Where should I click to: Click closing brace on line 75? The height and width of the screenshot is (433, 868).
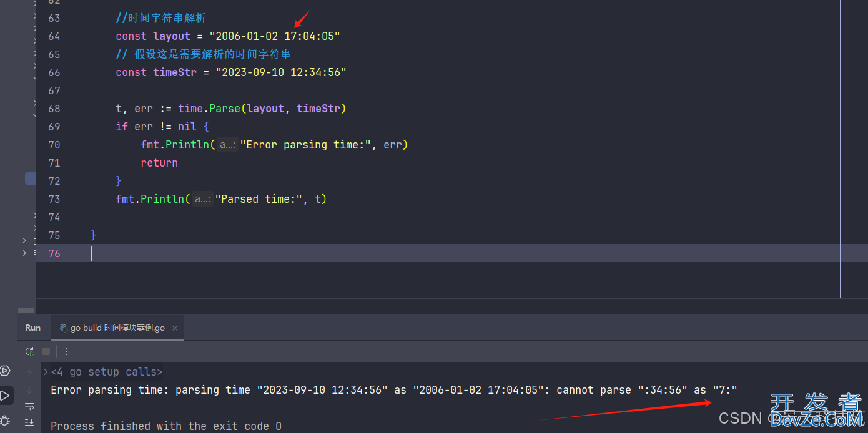point(94,235)
